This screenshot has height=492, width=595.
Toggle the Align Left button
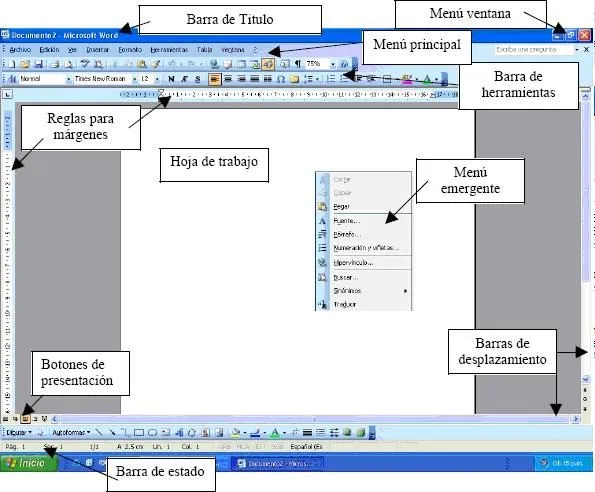point(214,79)
